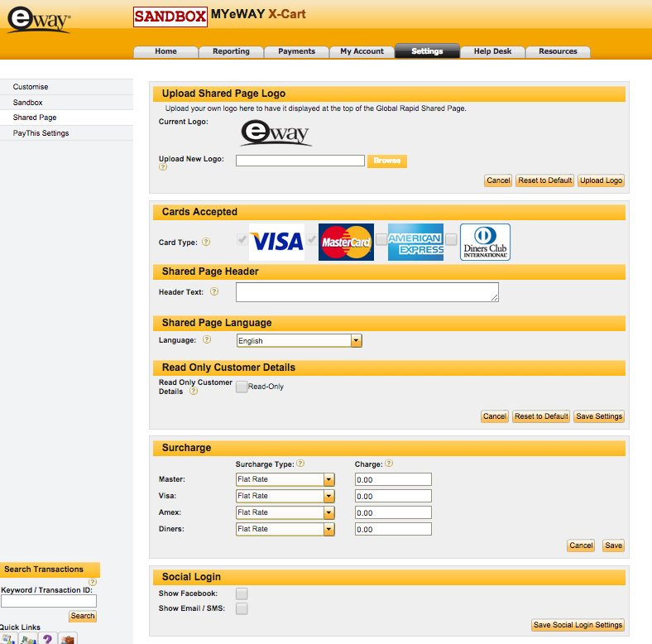Click the Visa charge amount field
The image size is (652, 644).
coord(393,496)
